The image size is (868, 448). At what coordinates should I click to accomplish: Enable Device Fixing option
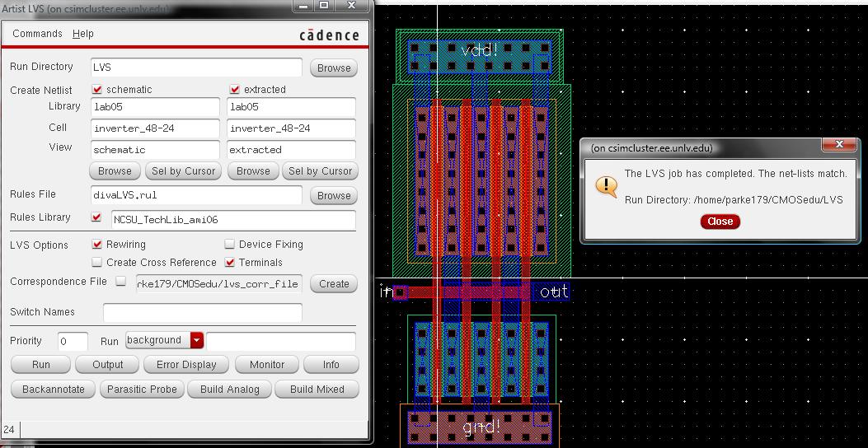click(x=230, y=245)
